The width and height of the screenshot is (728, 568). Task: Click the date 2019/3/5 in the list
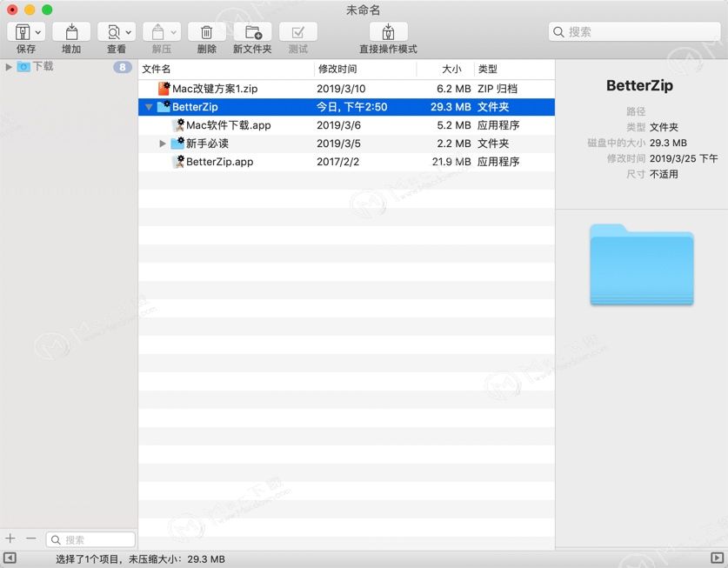[338, 144]
